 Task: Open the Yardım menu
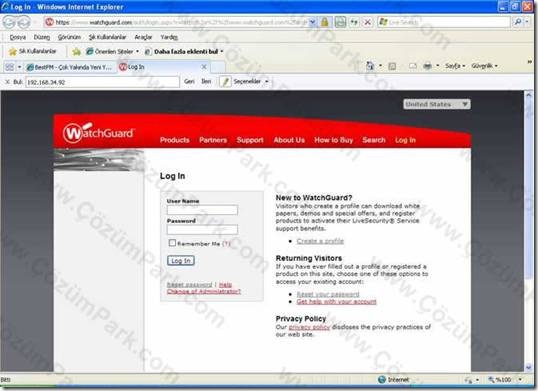169,37
